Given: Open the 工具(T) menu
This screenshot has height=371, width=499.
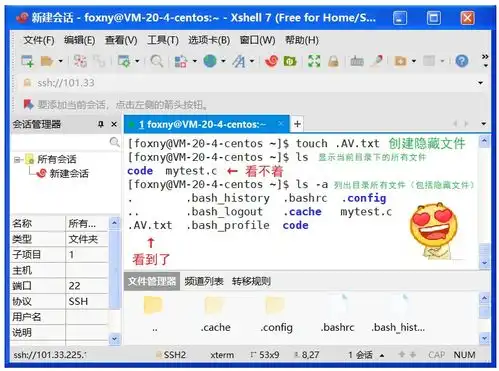Looking at the screenshot, I should pyautogui.click(x=163, y=40).
